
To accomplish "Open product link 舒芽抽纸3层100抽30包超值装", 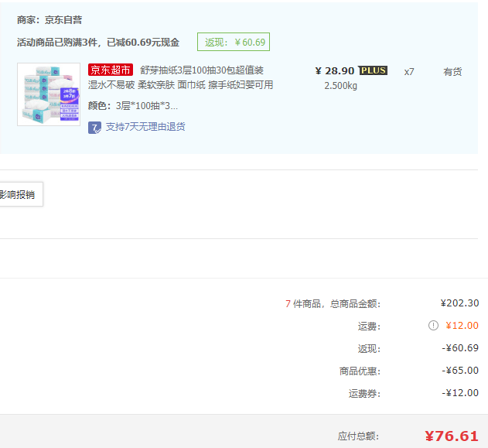I will click(x=202, y=70).
